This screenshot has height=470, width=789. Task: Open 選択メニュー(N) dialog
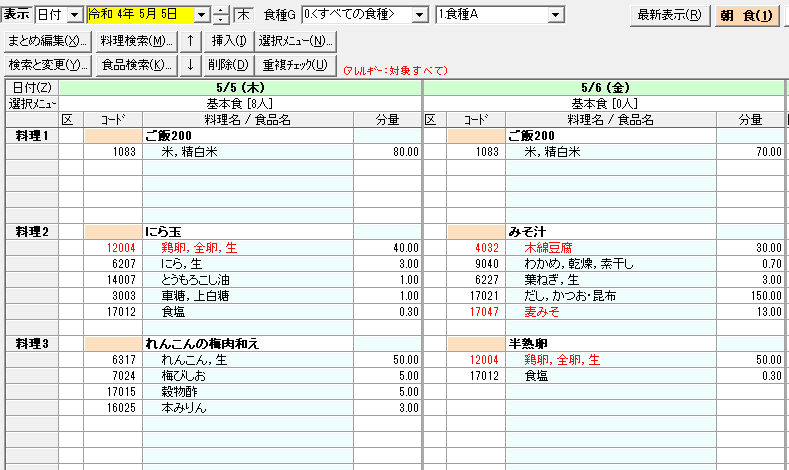point(296,41)
